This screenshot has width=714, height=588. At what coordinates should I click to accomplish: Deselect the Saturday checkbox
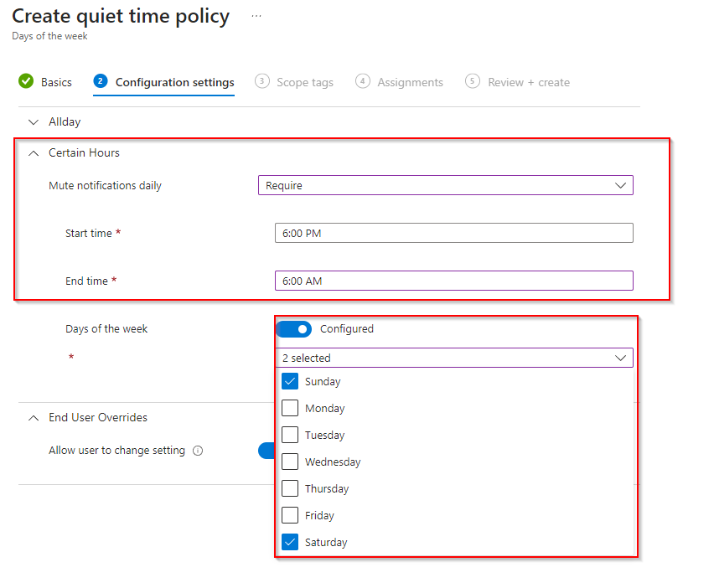pos(290,542)
